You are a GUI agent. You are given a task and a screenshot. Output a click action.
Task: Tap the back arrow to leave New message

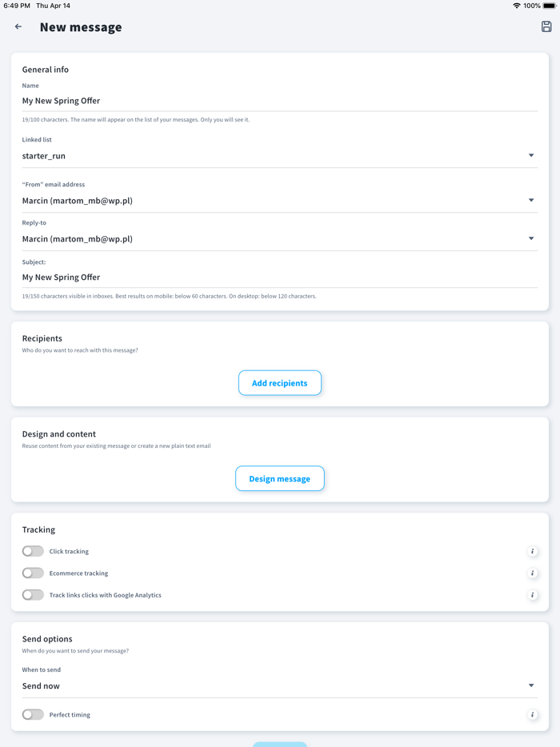(x=18, y=26)
